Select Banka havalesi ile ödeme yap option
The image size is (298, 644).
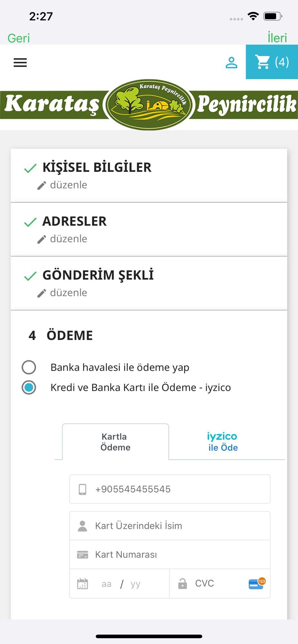29,367
